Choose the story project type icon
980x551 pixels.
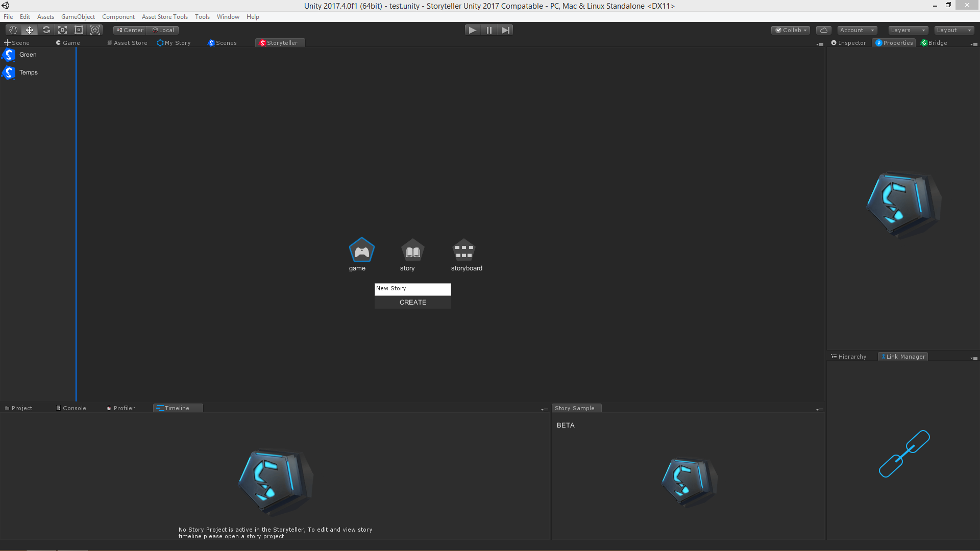(x=412, y=250)
